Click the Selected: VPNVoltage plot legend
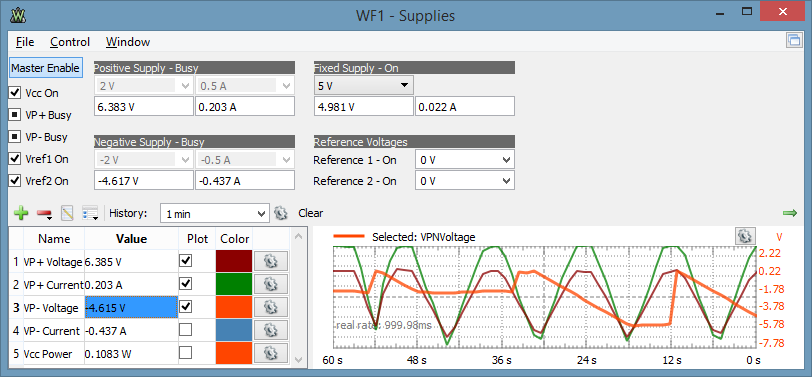 pyautogui.click(x=405, y=237)
